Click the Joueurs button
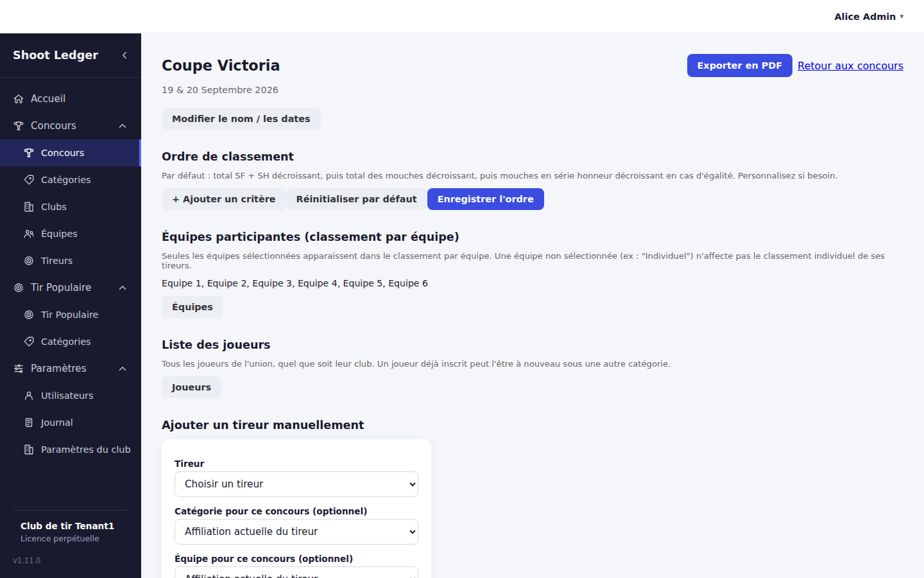 pos(191,387)
